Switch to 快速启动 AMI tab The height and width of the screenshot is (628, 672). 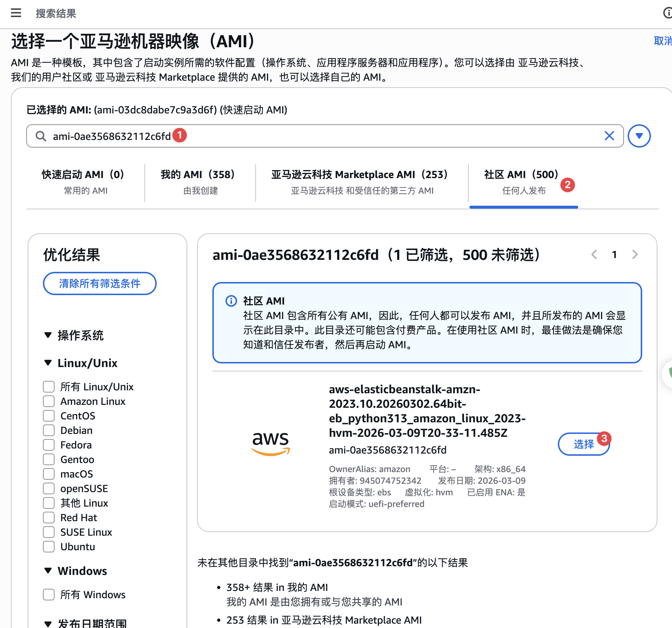click(x=85, y=182)
